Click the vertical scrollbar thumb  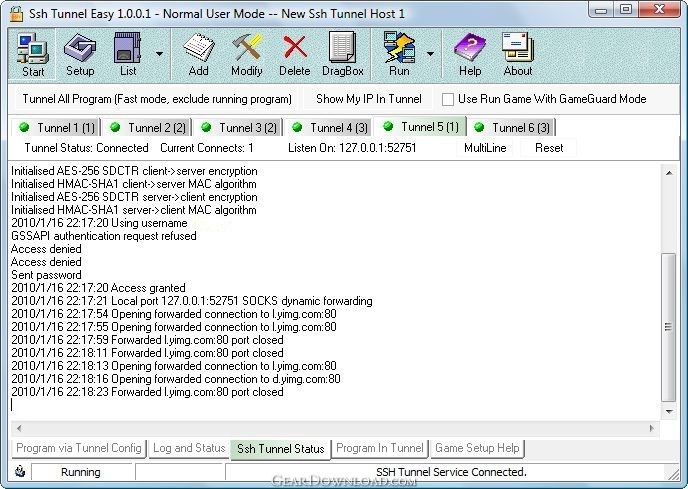pos(668,327)
